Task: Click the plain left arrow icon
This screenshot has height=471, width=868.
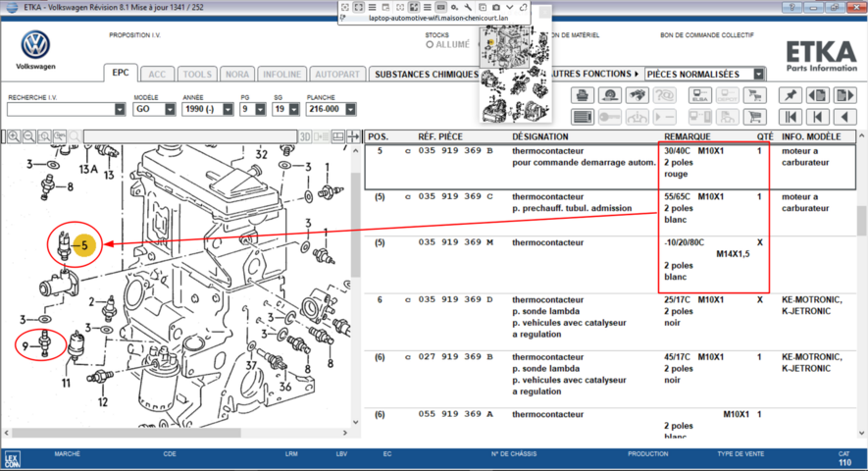Action: point(845,117)
